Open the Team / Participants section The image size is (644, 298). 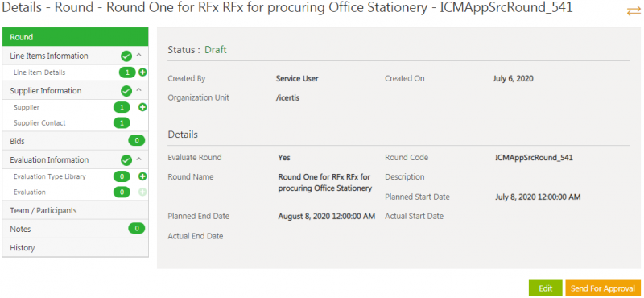(x=75, y=210)
